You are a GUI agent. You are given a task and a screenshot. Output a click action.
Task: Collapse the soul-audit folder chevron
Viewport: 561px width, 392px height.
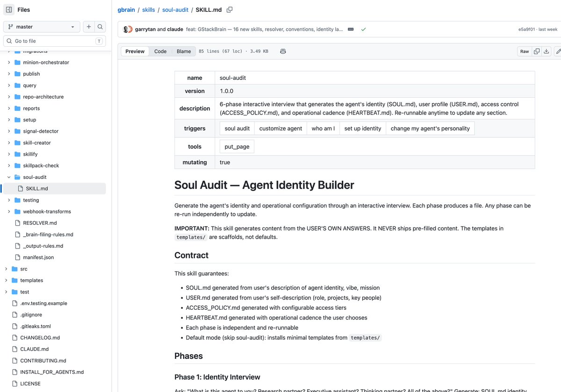(x=9, y=177)
